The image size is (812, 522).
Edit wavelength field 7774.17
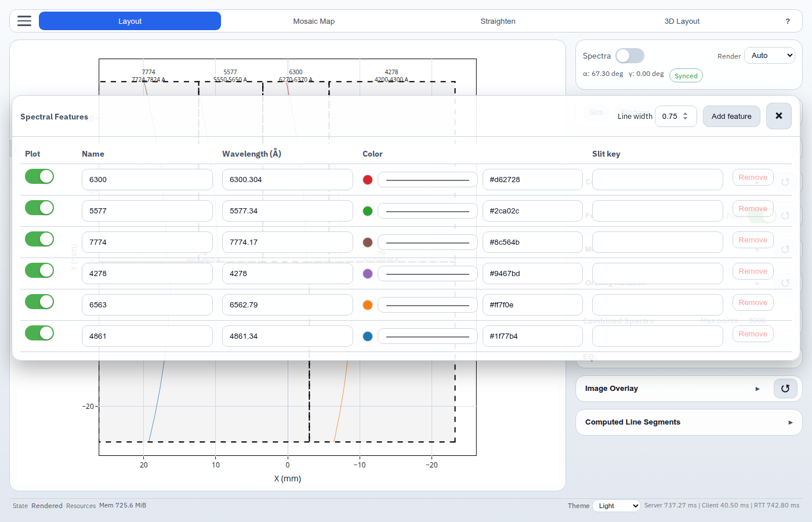pos(288,242)
